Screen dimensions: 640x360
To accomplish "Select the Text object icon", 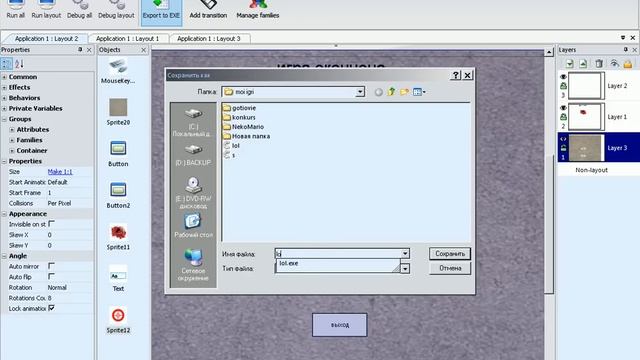I will 118,276.
